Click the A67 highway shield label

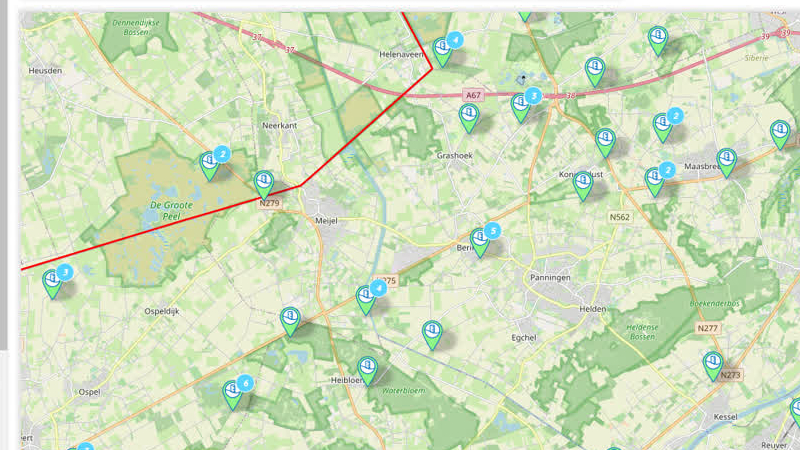(473, 95)
